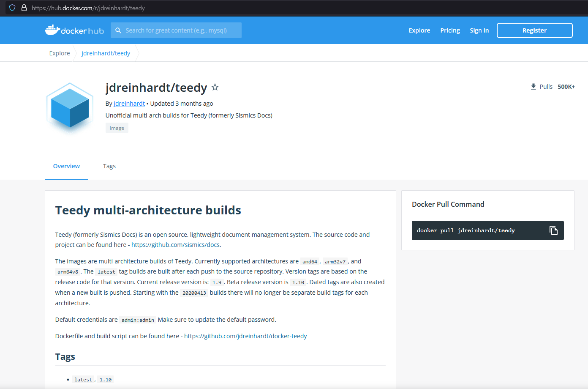588x389 pixels.
Task: Click the admin:admin credentials text
Action: tap(138, 320)
